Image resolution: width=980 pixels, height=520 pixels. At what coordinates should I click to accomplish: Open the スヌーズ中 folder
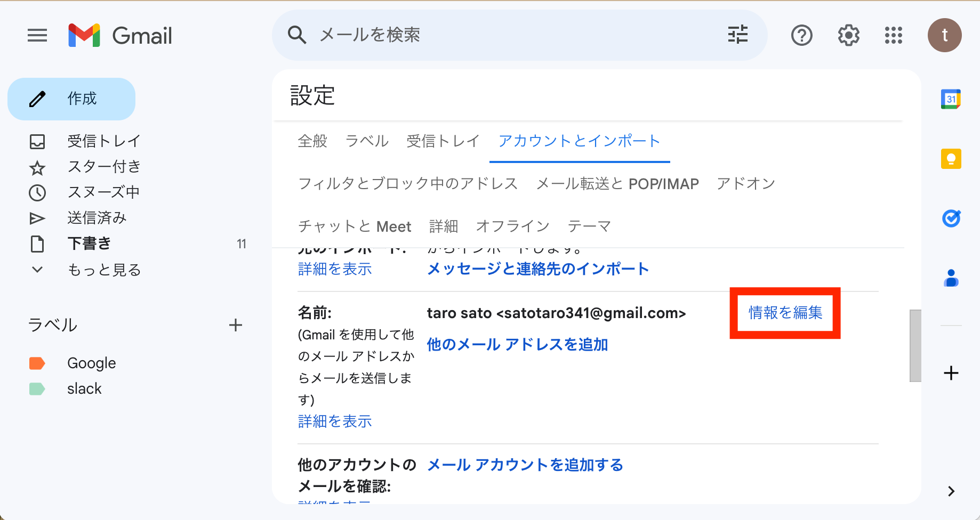[x=103, y=192]
